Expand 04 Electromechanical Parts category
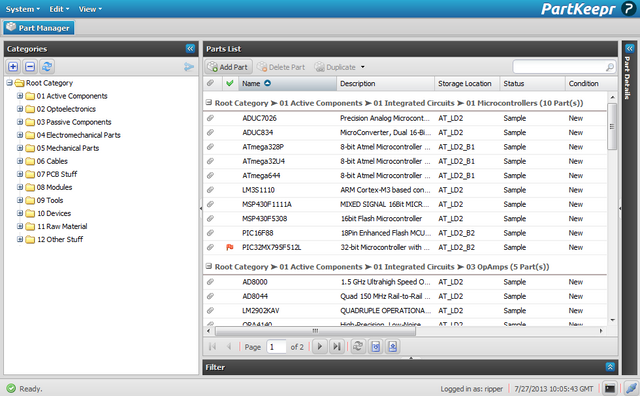Screen dimensions: 640x396 [20, 135]
